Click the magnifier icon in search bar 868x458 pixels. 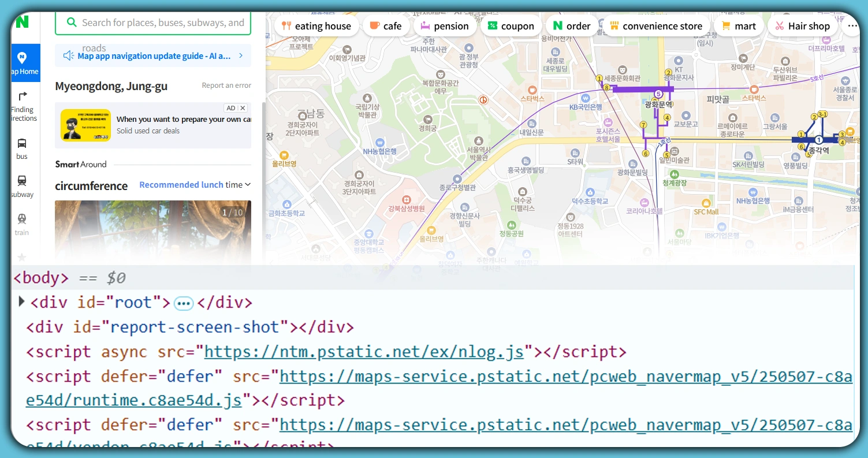[x=72, y=22]
